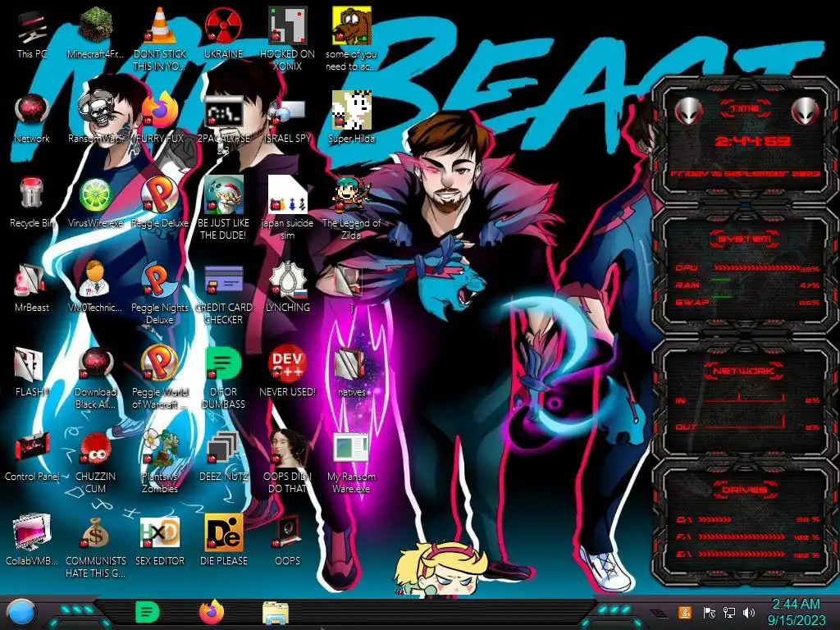The width and height of the screenshot is (840, 630).
Task: Select the FLASH!! desktop icon
Action: tap(30, 365)
